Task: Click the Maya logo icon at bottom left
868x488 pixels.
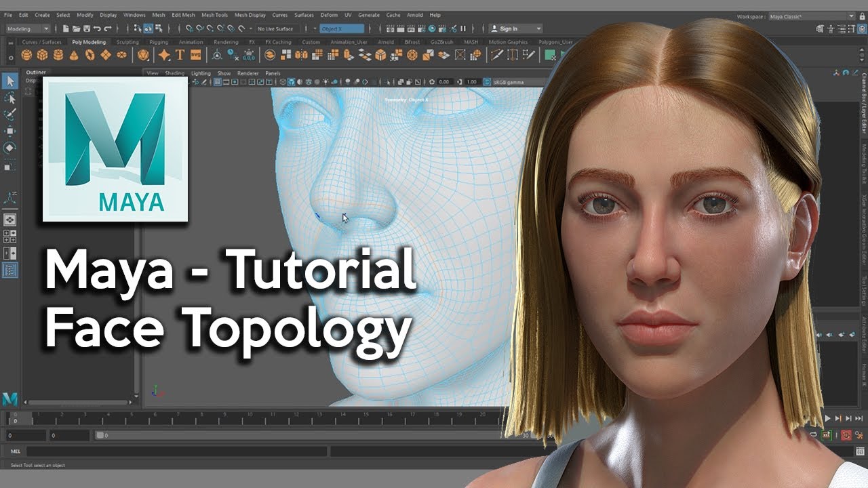Action: [9, 399]
